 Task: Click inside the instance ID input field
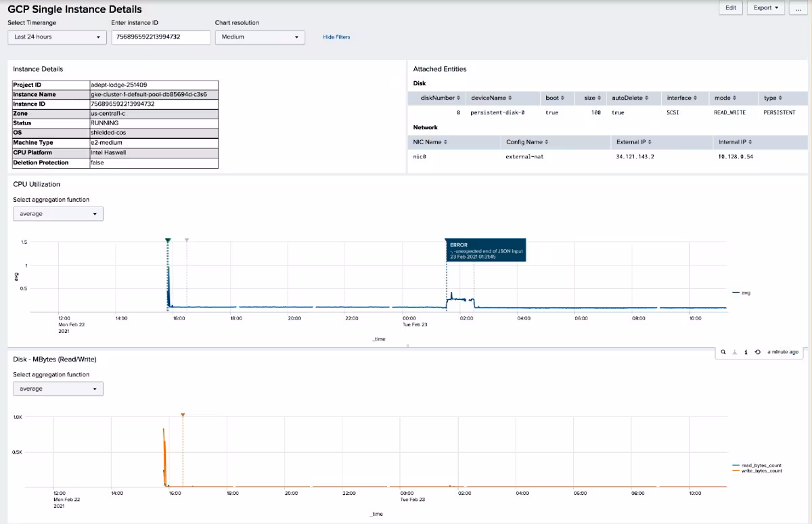160,37
